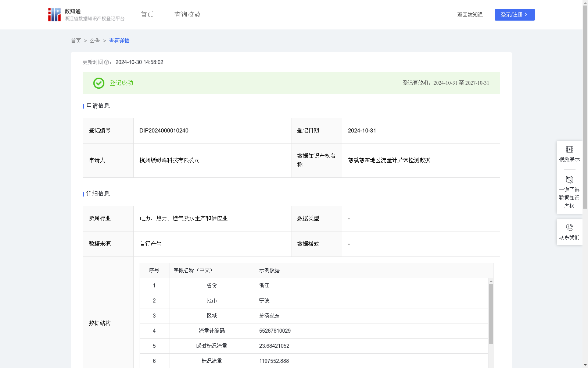Screen dimensions: 588x368
Task: Click the 登录/注册 button
Action: pyautogui.click(x=514, y=15)
